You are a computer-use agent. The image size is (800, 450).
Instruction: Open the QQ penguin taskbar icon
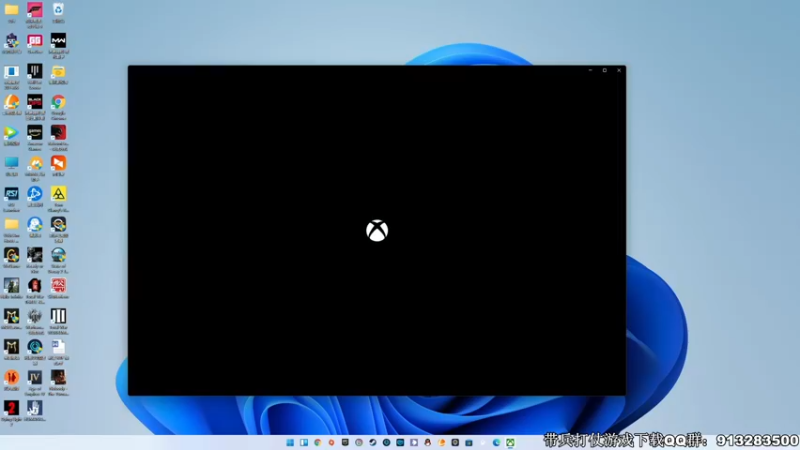coord(428,442)
